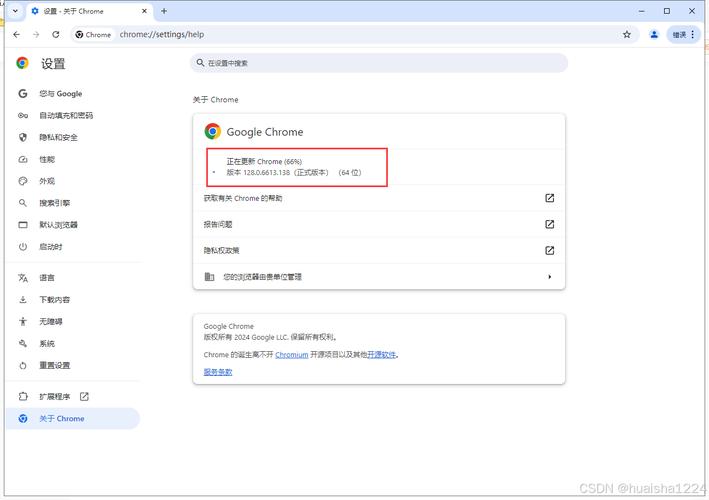Click external link icon for 报告问题
This screenshot has width=709, height=500.
click(549, 224)
